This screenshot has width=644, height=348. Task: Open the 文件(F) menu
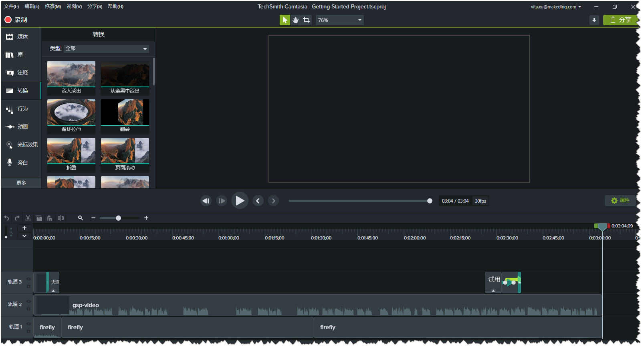[x=11, y=6]
